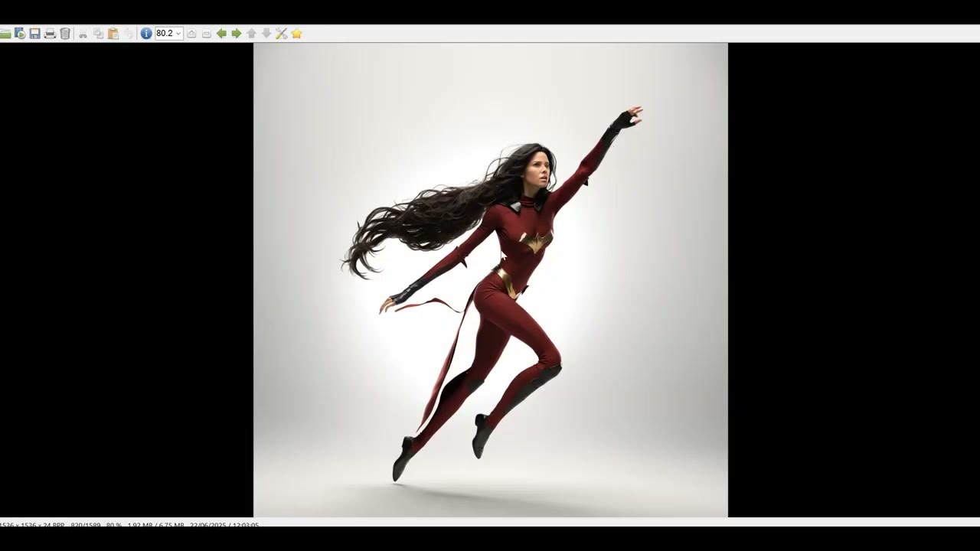Undo the last action
This screenshot has width=980, height=551.
tap(128, 34)
